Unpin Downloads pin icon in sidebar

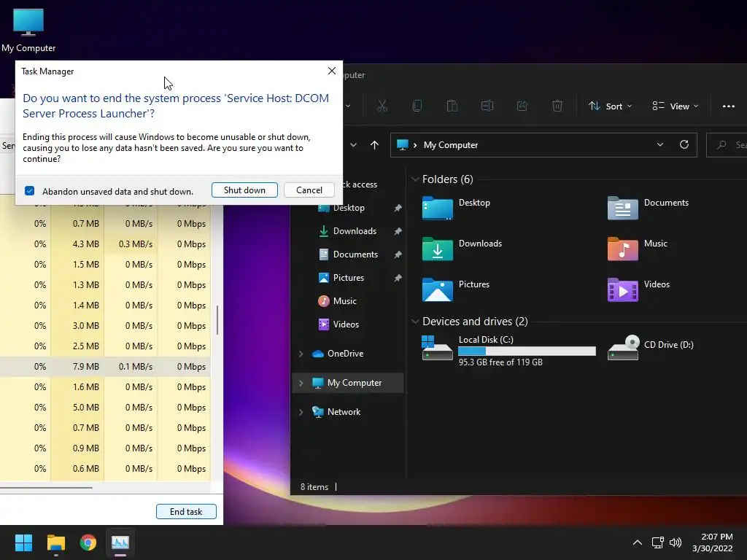(x=398, y=231)
